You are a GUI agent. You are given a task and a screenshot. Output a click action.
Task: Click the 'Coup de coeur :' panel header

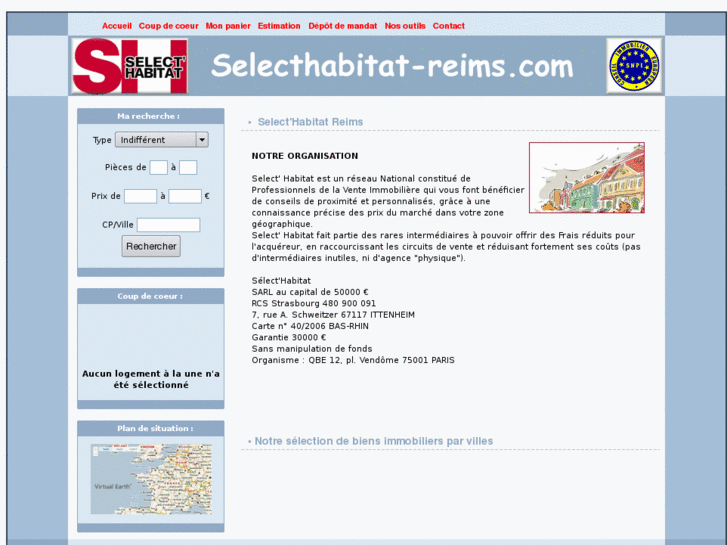[x=151, y=296]
